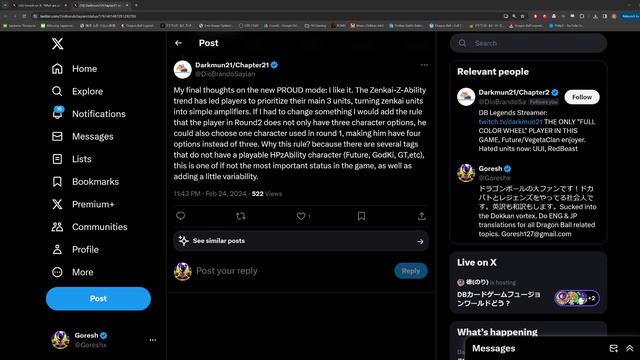Go back using the arrow beside Post

(178, 43)
